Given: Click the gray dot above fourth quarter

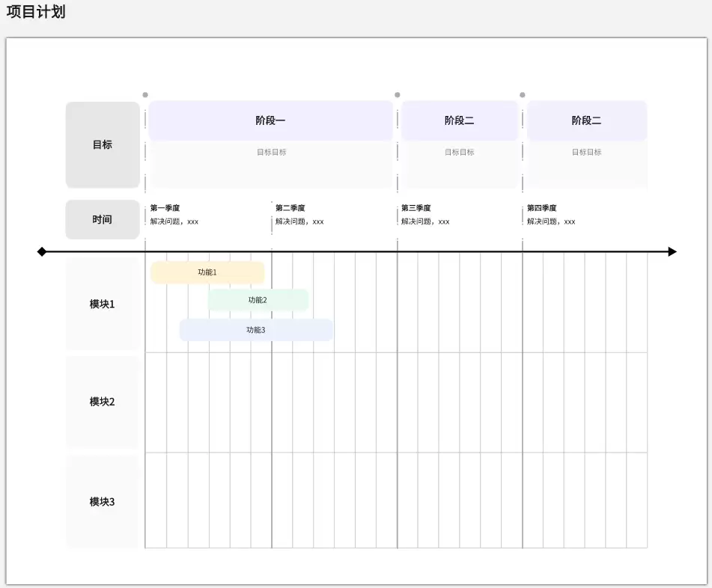Looking at the screenshot, I should pyautogui.click(x=523, y=95).
